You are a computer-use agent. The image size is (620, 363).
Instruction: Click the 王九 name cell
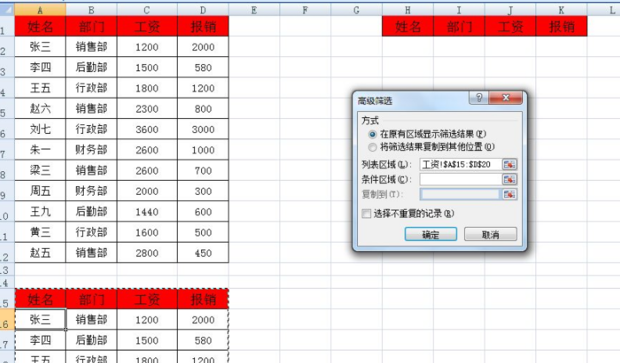[x=40, y=211]
